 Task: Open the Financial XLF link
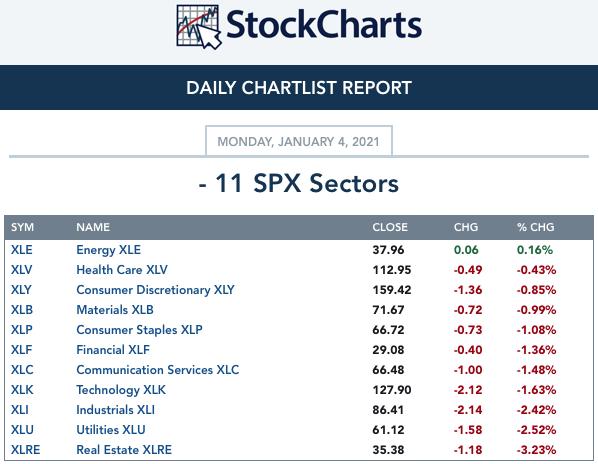(x=113, y=350)
